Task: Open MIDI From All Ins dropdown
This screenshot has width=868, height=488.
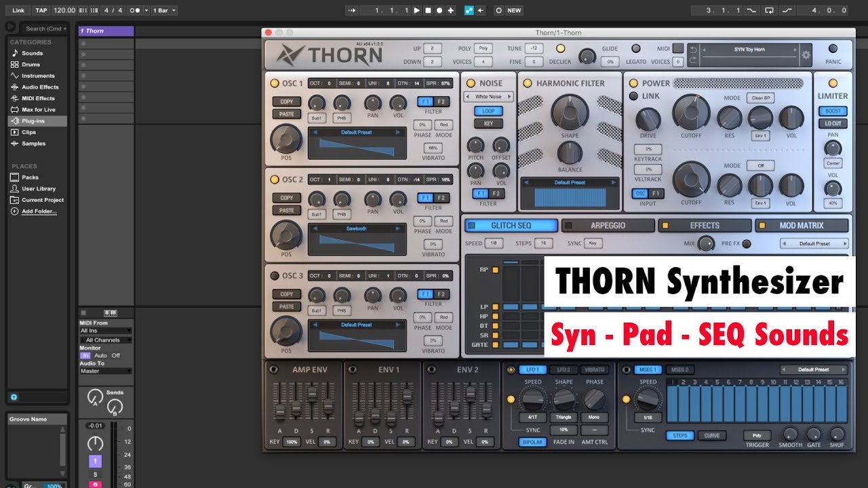Action: 106,331
